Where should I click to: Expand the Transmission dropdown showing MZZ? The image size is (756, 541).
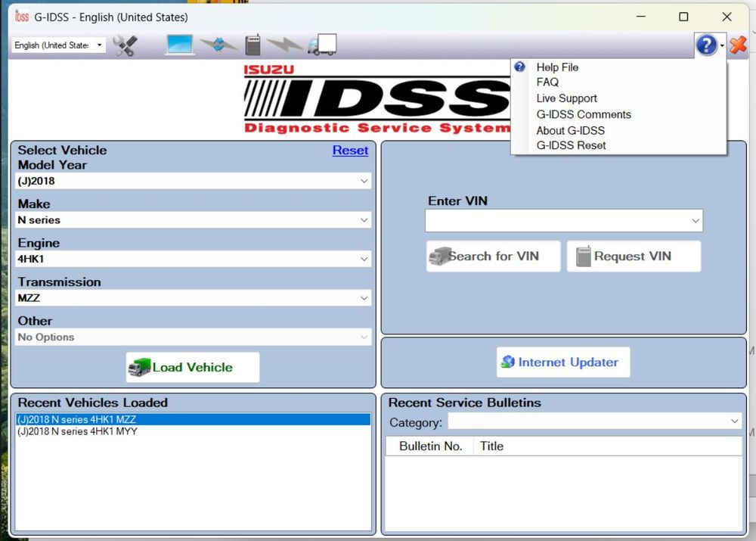pos(364,298)
